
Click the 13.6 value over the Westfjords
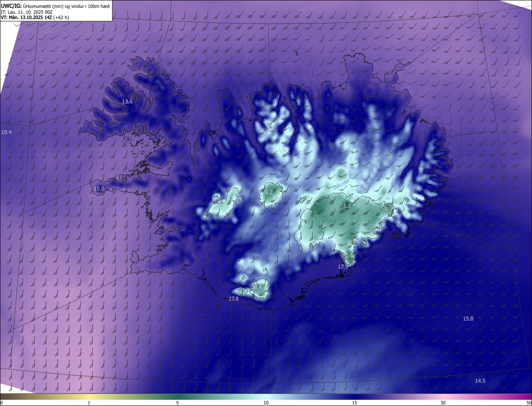pyautogui.click(x=127, y=102)
